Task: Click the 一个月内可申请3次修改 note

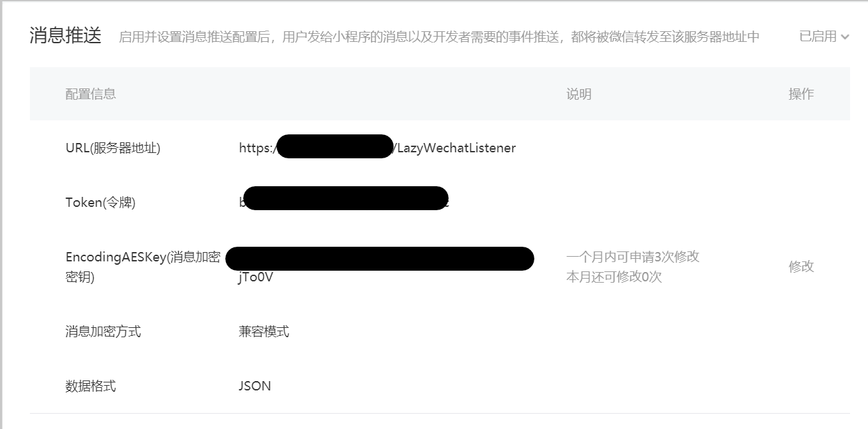Action: tap(633, 257)
